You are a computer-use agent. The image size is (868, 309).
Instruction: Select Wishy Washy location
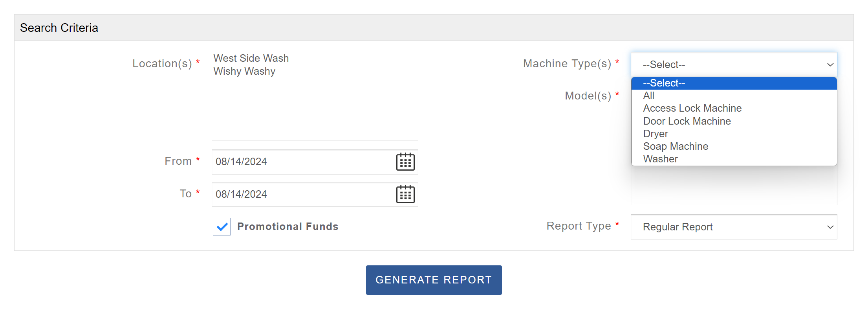pyautogui.click(x=244, y=72)
